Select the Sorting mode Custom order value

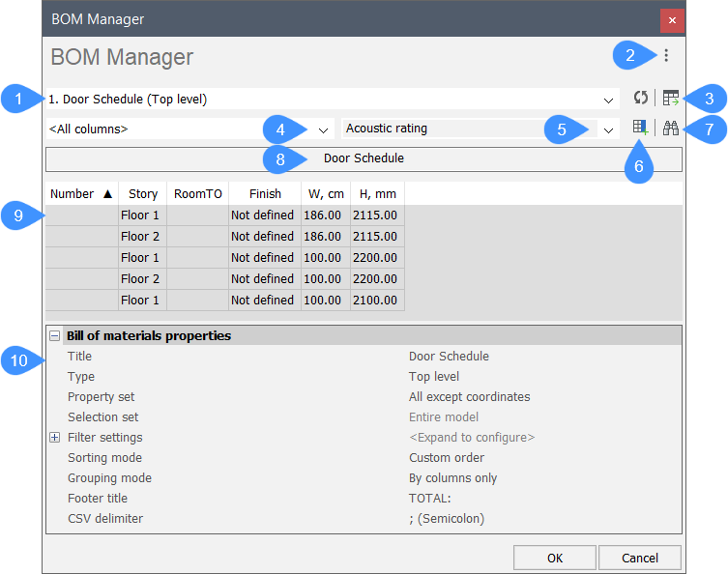pyautogui.click(x=447, y=458)
